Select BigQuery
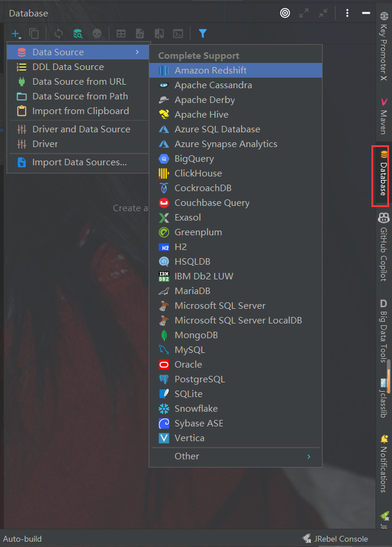 [236, 158]
